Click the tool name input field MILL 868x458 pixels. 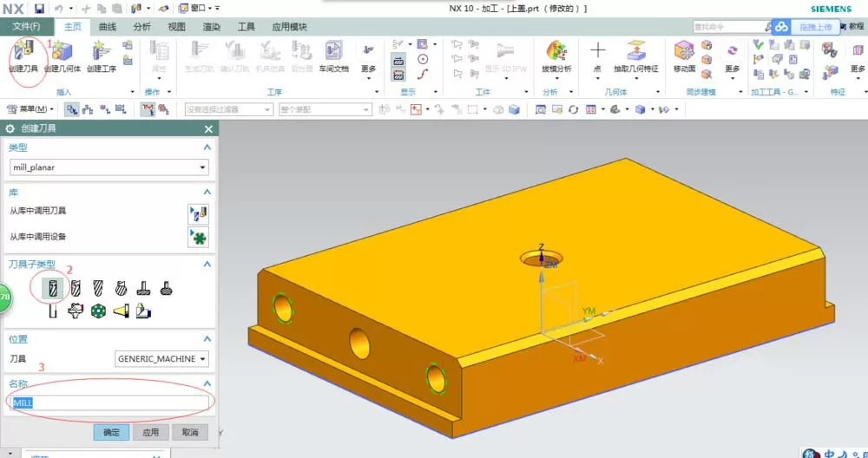[109, 402]
